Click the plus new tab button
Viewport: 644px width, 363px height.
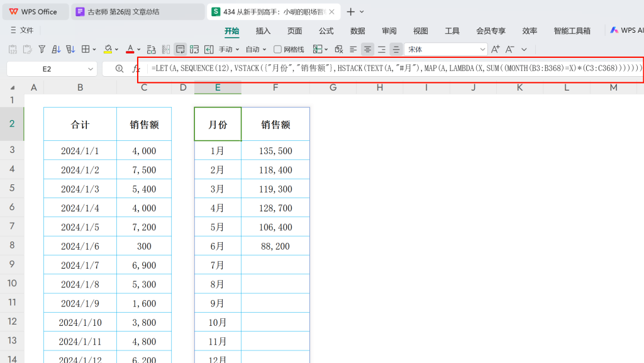coord(351,12)
